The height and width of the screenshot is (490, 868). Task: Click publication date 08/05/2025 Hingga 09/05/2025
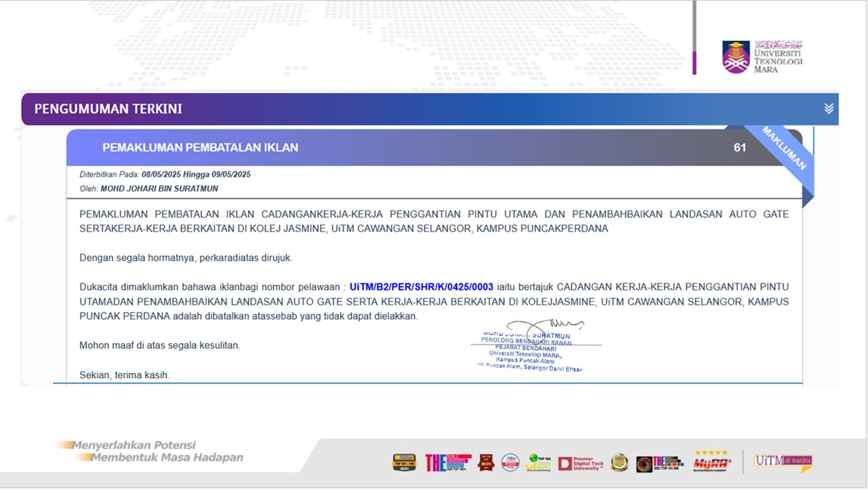[x=196, y=174]
